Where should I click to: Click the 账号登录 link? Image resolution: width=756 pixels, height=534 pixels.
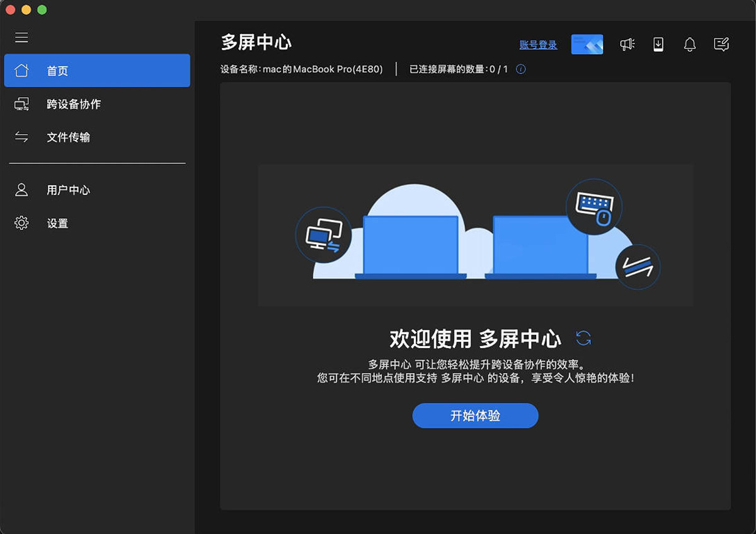tap(538, 45)
